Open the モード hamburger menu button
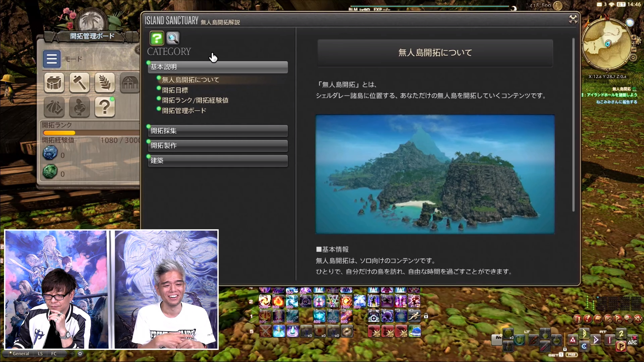This screenshot has height=362, width=644. pyautogui.click(x=52, y=59)
